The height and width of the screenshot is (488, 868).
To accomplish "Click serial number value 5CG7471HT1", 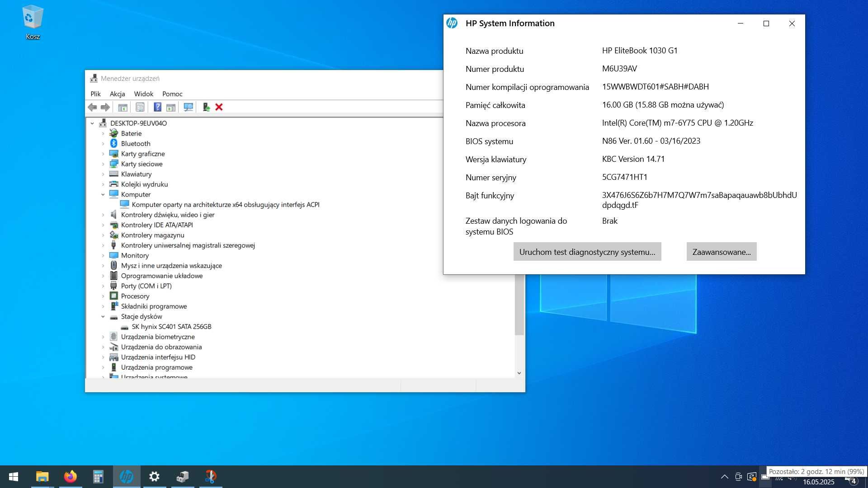I will coord(625,177).
